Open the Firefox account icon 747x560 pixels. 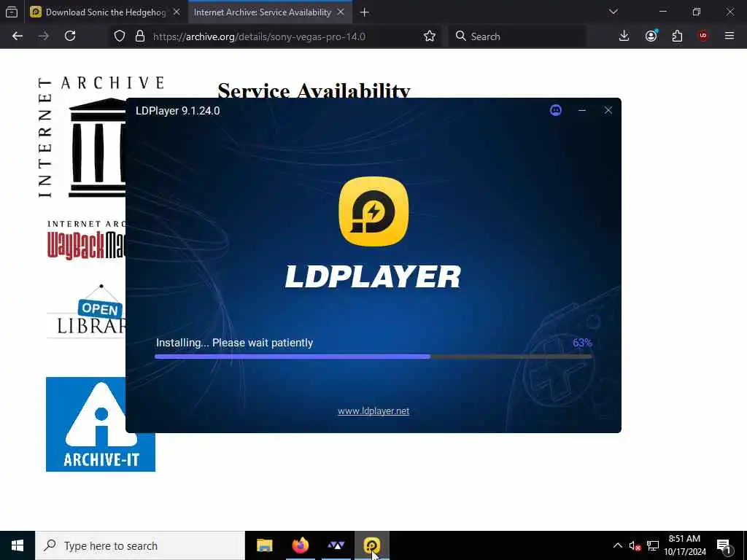[651, 36]
